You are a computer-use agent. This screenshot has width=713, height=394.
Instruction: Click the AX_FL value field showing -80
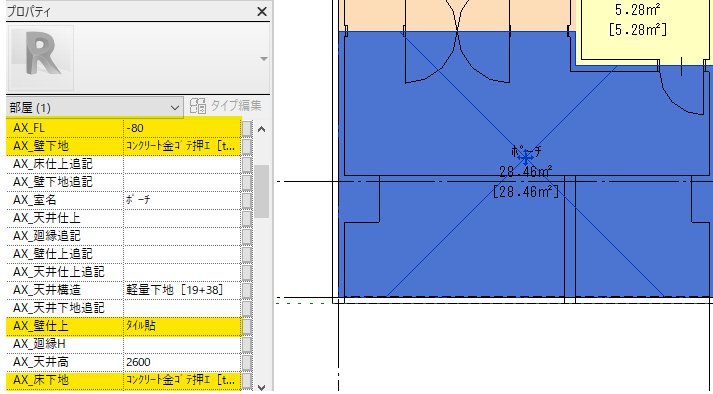point(182,128)
